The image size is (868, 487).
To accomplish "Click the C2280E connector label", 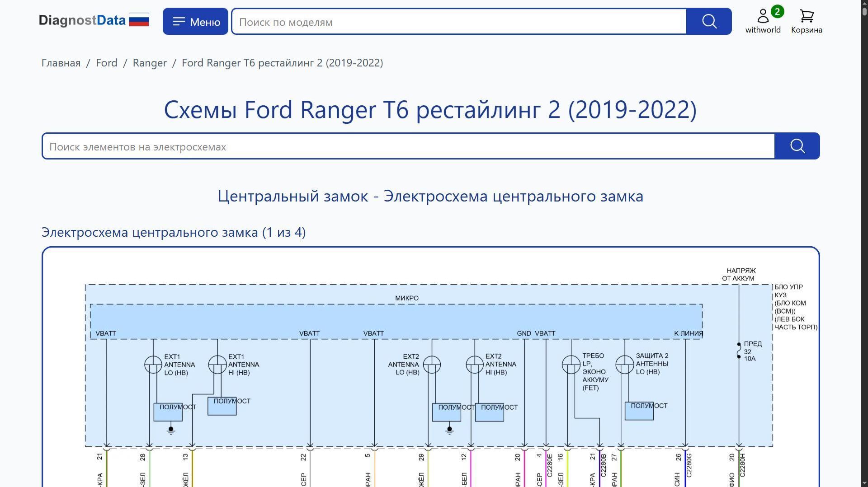I will [x=550, y=465].
